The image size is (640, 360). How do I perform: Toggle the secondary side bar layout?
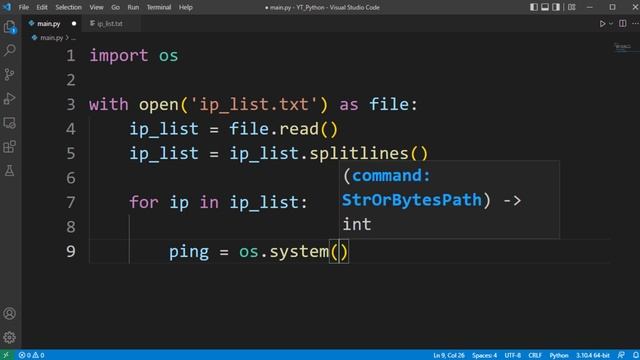tap(556, 7)
